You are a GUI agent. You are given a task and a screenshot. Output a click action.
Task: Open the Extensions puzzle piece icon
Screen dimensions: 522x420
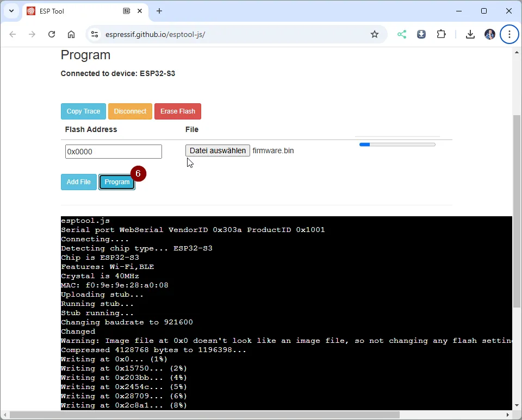click(x=441, y=34)
